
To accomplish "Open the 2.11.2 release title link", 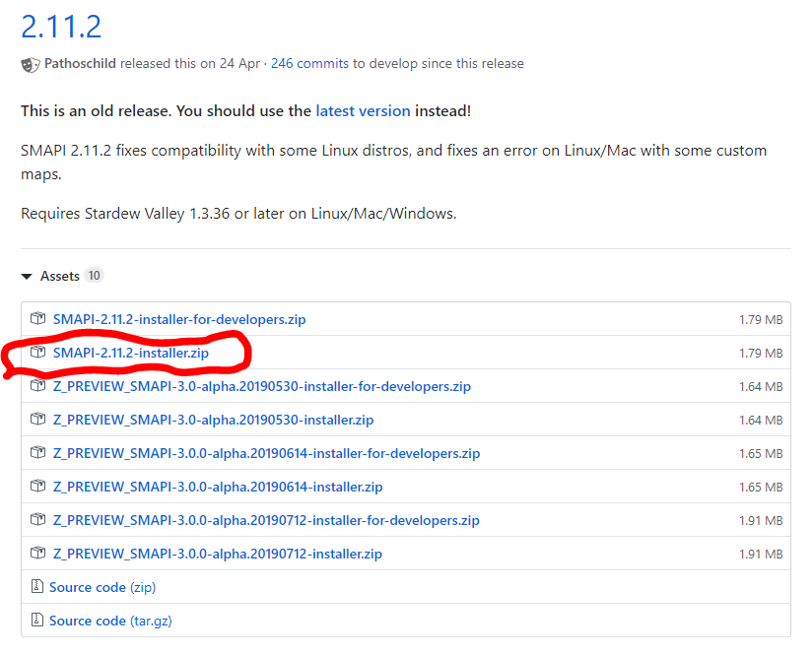I will (61, 27).
